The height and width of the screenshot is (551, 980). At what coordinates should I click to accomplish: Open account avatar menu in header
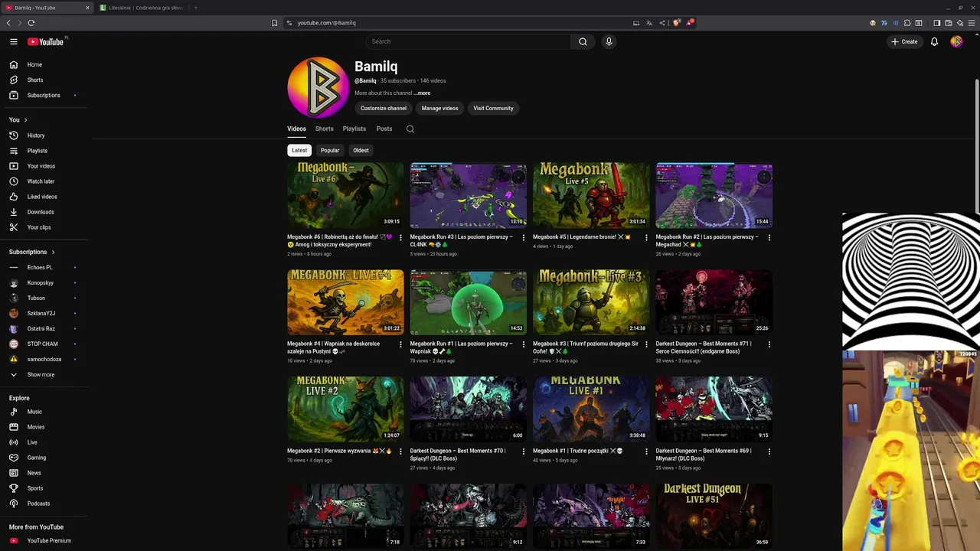pos(956,41)
